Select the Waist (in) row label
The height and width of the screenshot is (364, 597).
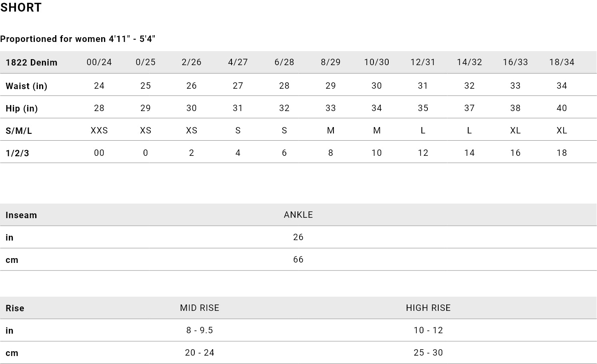[x=26, y=86]
